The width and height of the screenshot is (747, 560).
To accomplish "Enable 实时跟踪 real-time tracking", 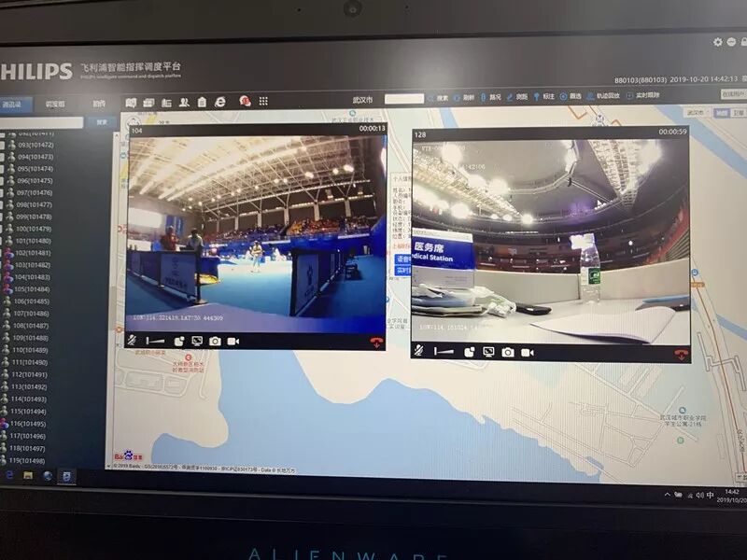I will pyautogui.click(x=642, y=95).
